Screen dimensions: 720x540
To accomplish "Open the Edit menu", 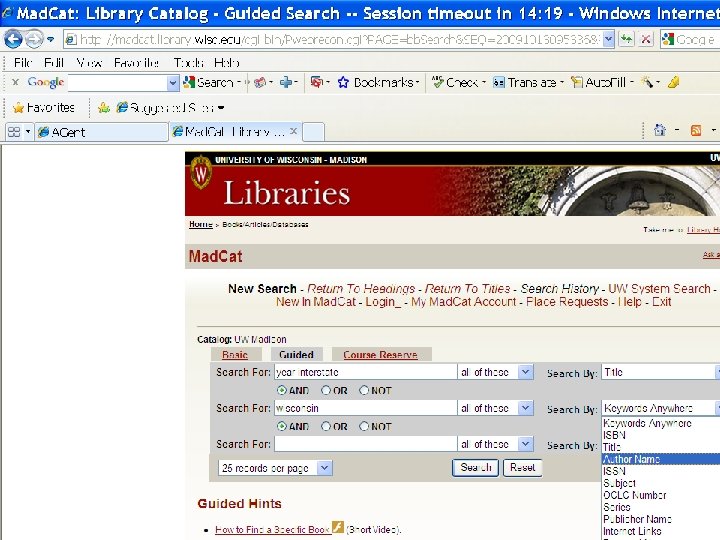I will coord(54,62).
